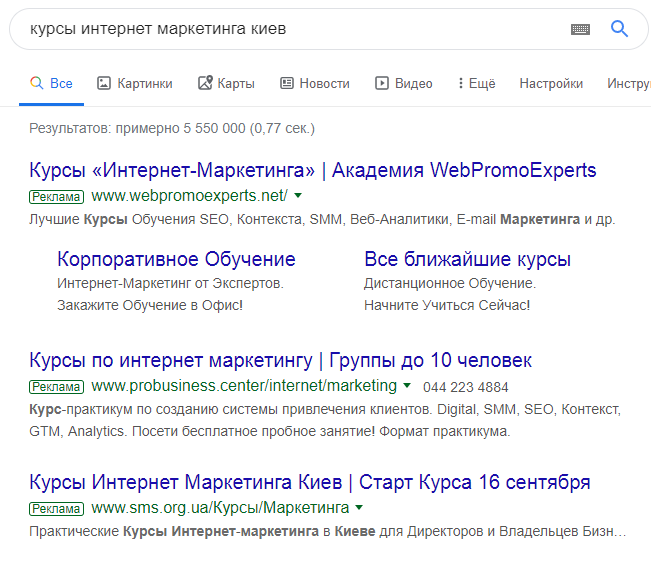Viewport: 651px width, 571px height.
Task: Click the blue search magnifier icon
Action: tap(619, 29)
